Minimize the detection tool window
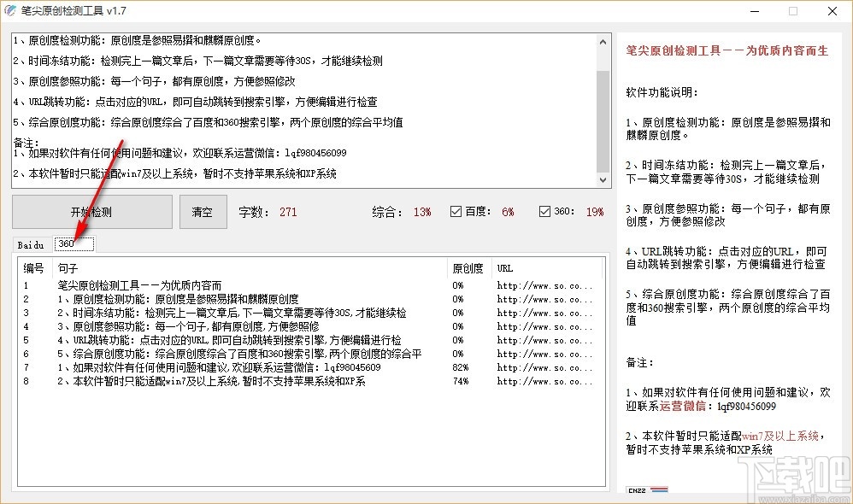Viewport: 853px width, 504px height. [x=756, y=11]
